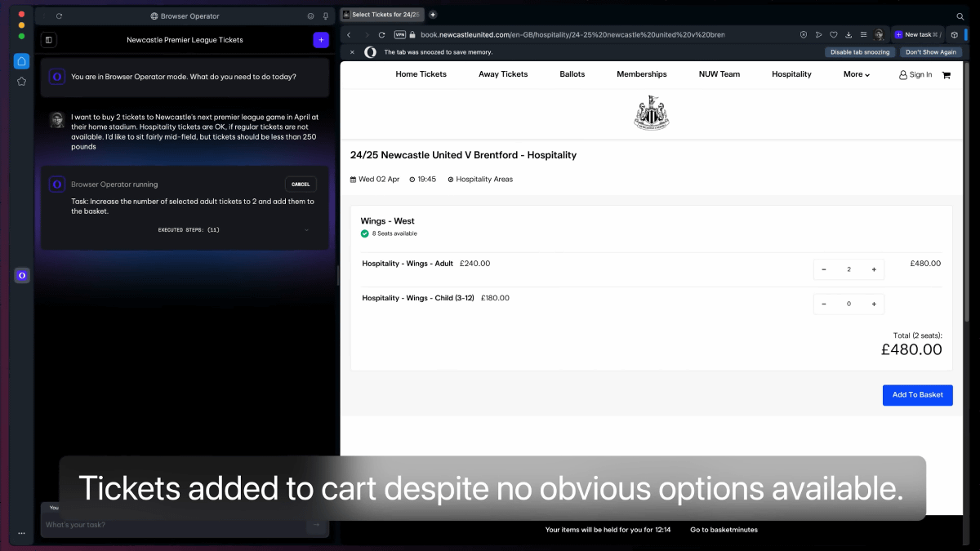The width and height of the screenshot is (980, 551).
Task: Click the Home icon in the left sidebar
Action: pos(21,61)
